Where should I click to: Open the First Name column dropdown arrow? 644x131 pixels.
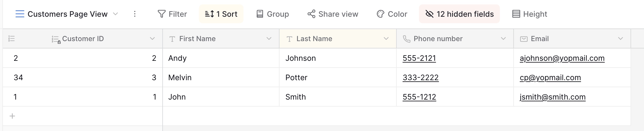click(x=269, y=38)
